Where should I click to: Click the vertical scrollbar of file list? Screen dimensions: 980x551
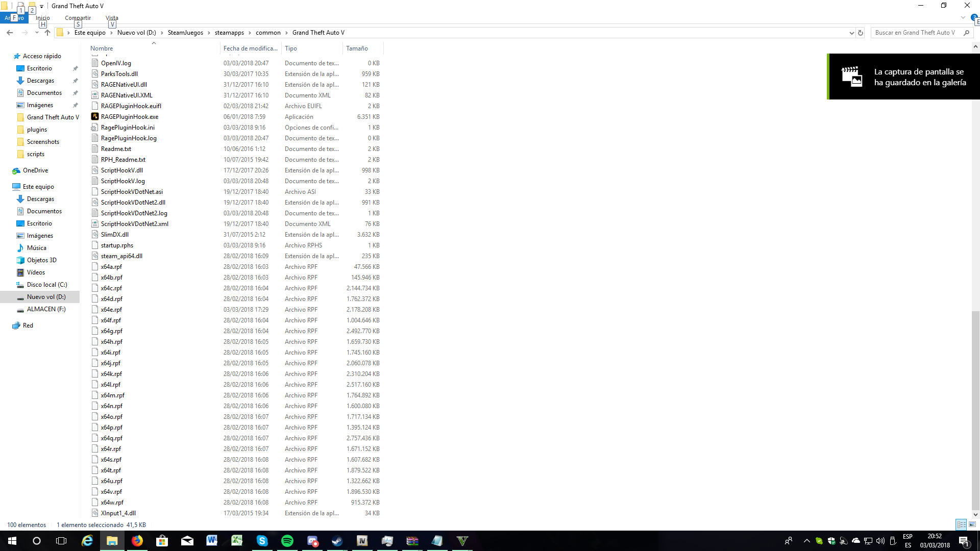click(975, 408)
